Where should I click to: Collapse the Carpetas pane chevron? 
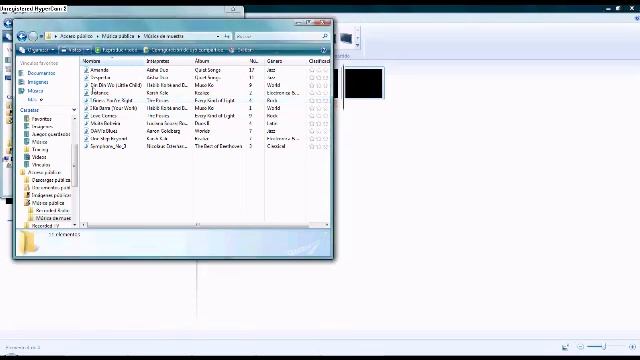pyautogui.click(x=74, y=110)
